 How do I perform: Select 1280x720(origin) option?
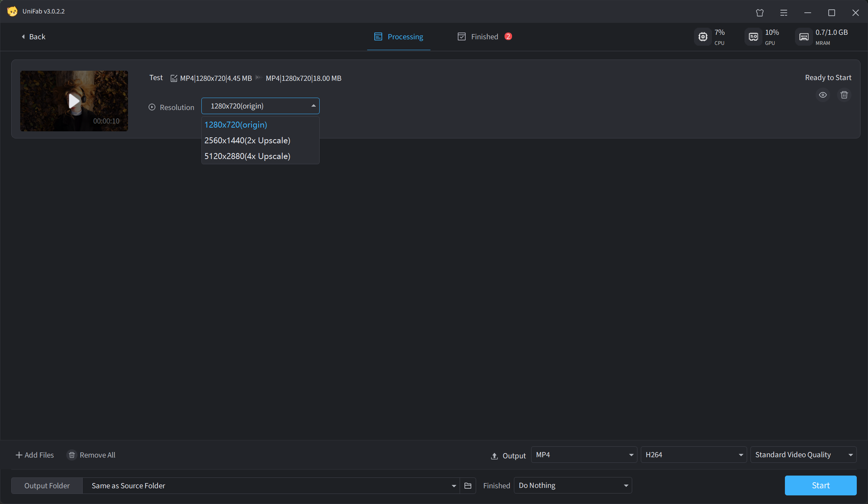261,125
